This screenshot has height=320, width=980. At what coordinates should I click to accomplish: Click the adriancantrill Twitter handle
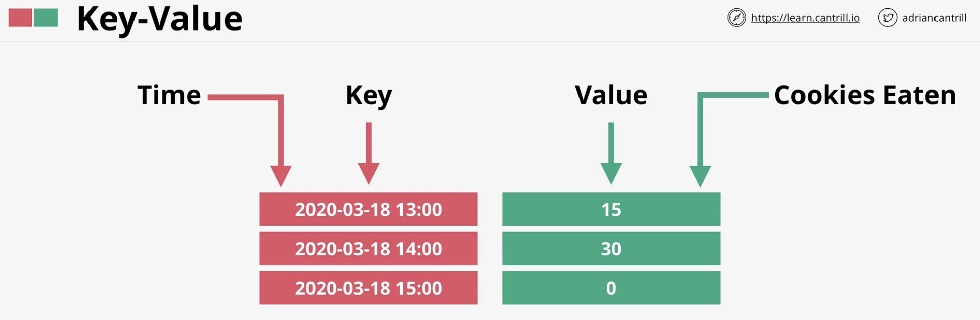click(934, 18)
